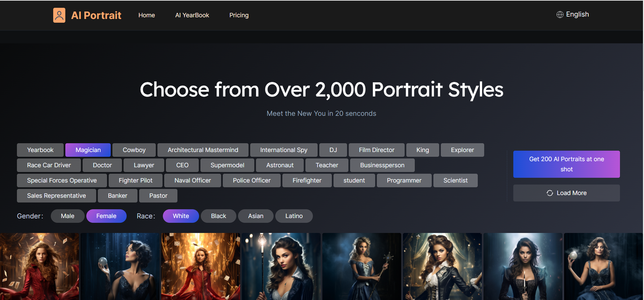Select the Cowboy style tag

[x=134, y=150]
